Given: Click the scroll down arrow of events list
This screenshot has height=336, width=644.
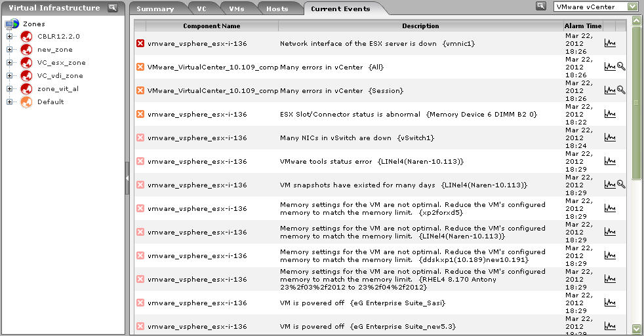Looking at the screenshot, I should (x=636, y=329).
